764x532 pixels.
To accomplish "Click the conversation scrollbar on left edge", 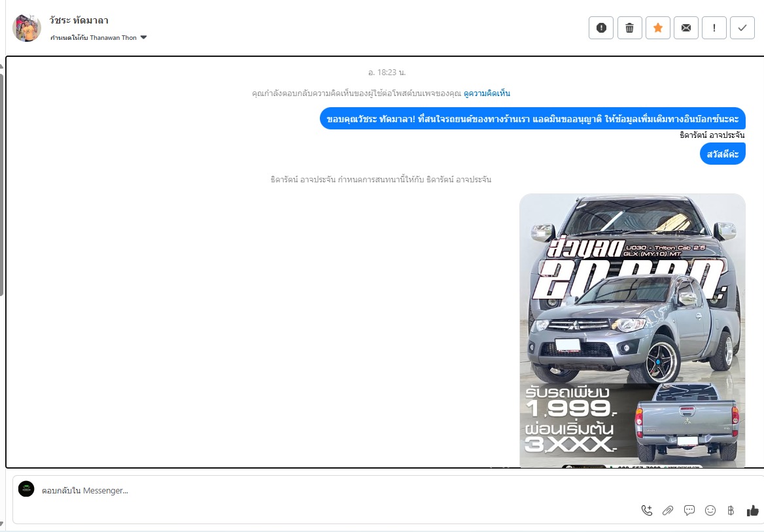I will pyautogui.click(x=1, y=185).
